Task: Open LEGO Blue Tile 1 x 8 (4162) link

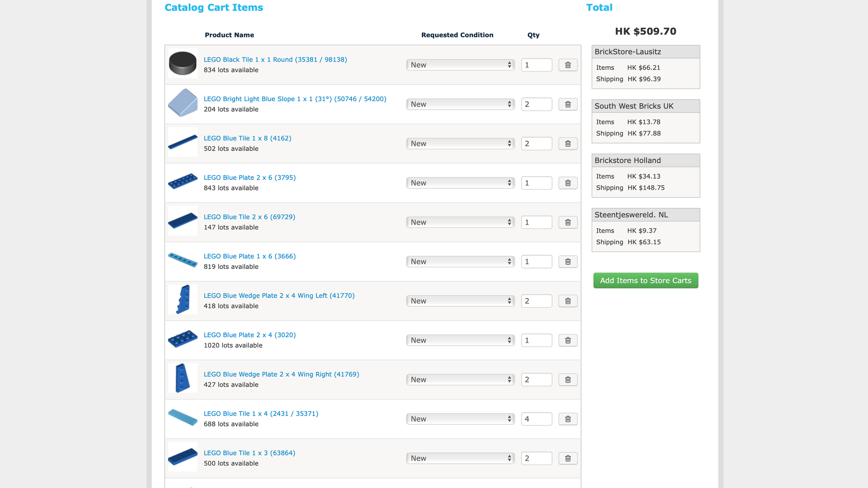Action: (x=247, y=138)
